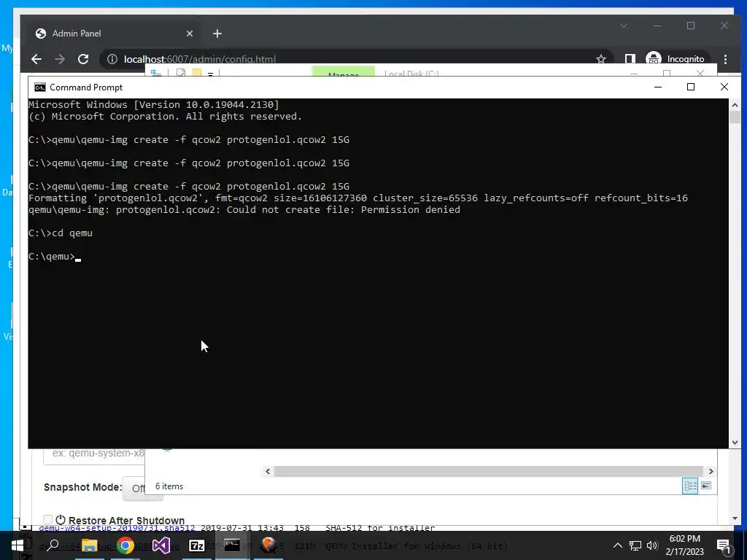
Task: Open the orange app icon next to Command Prompt in taskbar
Action: pyautogui.click(x=268, y=545)
